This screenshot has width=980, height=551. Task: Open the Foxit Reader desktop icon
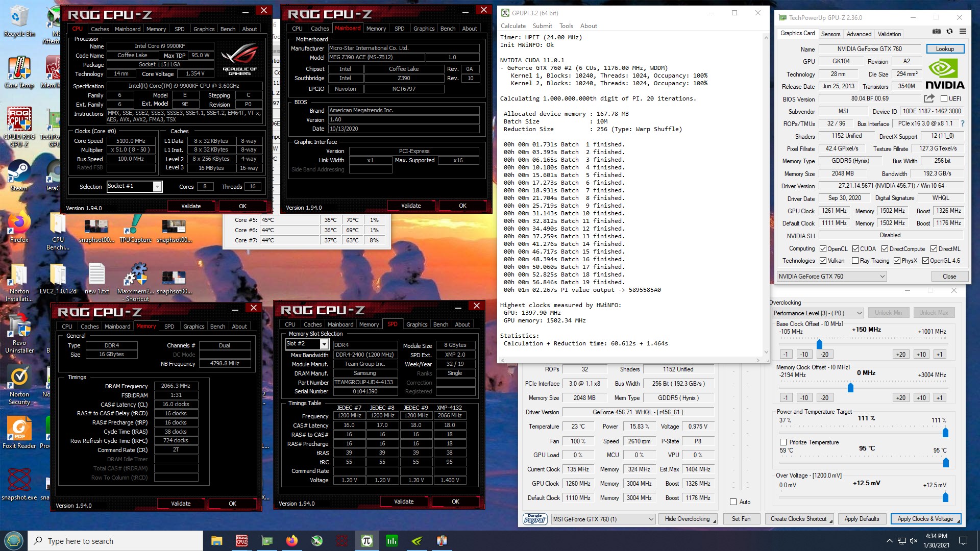click(19, 433)
